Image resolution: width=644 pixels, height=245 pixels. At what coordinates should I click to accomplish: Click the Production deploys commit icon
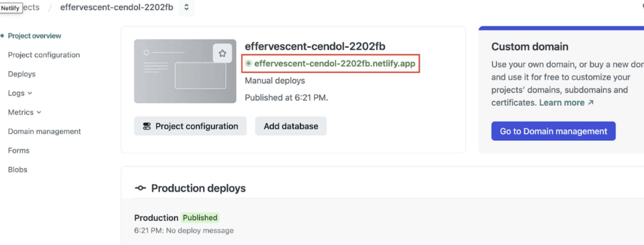click(140, 188)
